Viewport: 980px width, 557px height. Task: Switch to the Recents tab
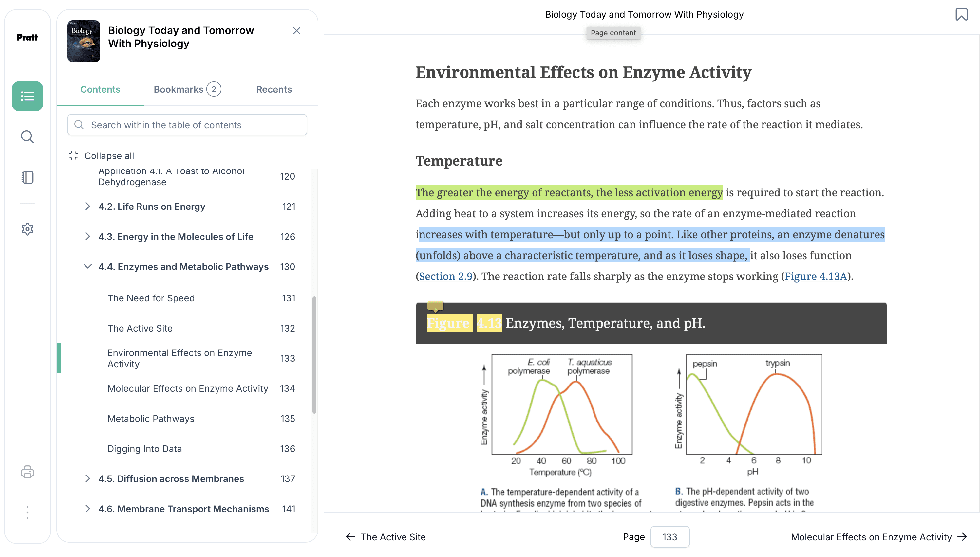pos(274,90)
